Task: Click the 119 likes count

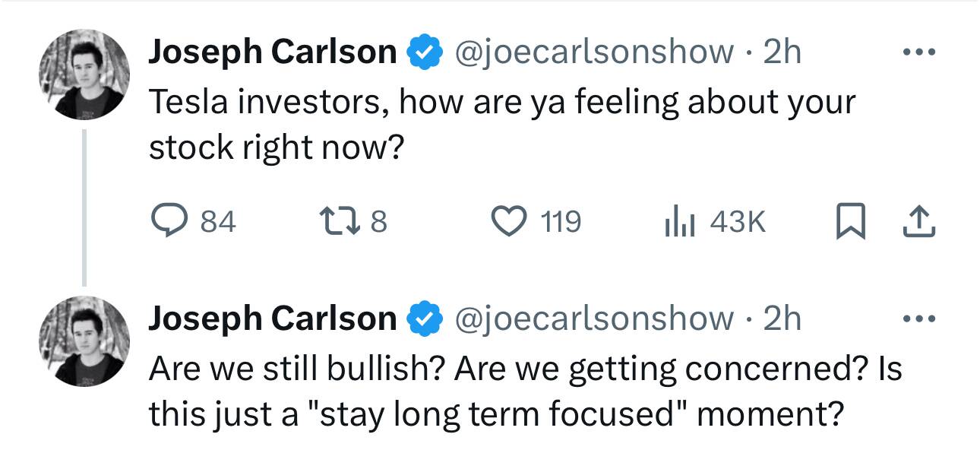Action: tap(561, 222)
